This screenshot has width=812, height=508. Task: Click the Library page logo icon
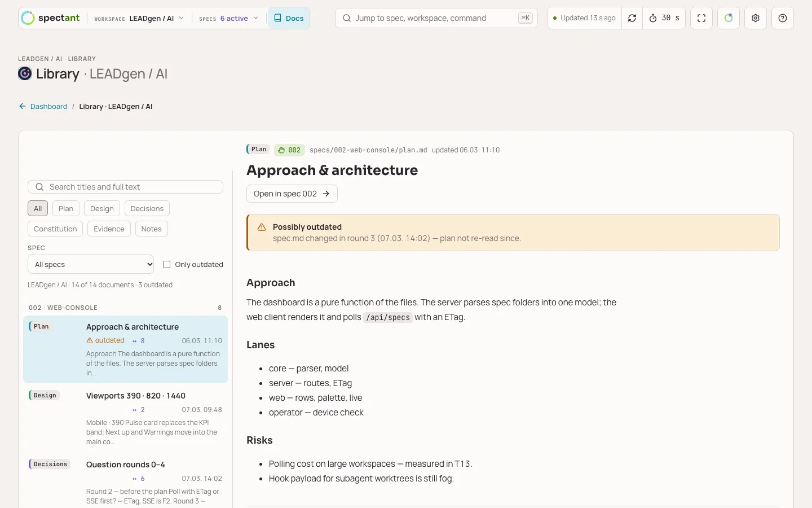point(25,73)
